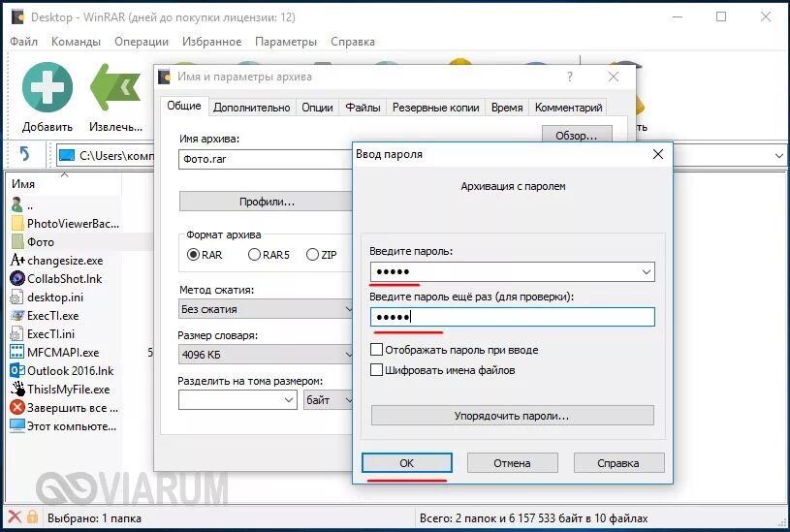Open the Избранное menu
This screenshot has height=532, width=790.
[212, 42]
